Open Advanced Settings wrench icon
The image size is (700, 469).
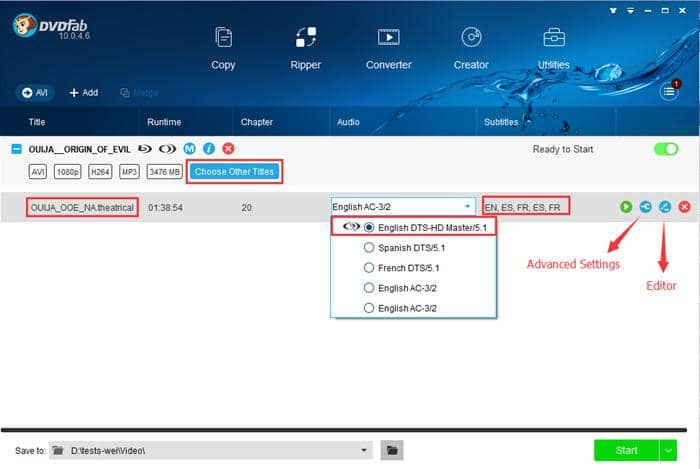pyautogui.click(x=645, y=207)
